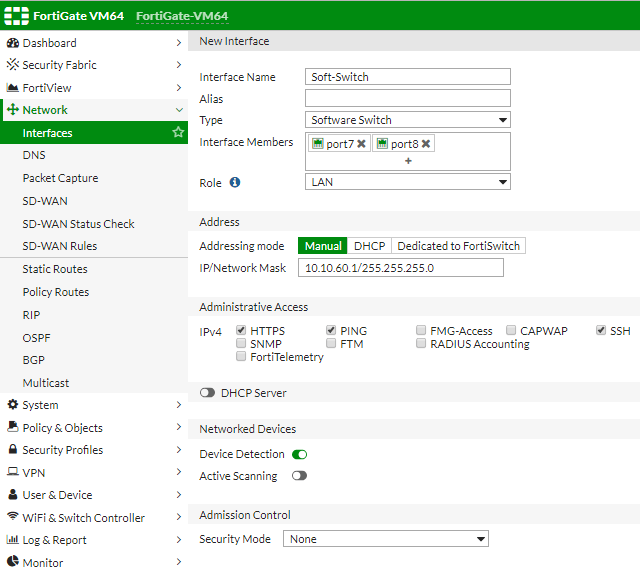The width and height of the screenshot is (640, 584).
Task: Enable RADIUS Accounting checkbox
Action: tap(421, 343)
